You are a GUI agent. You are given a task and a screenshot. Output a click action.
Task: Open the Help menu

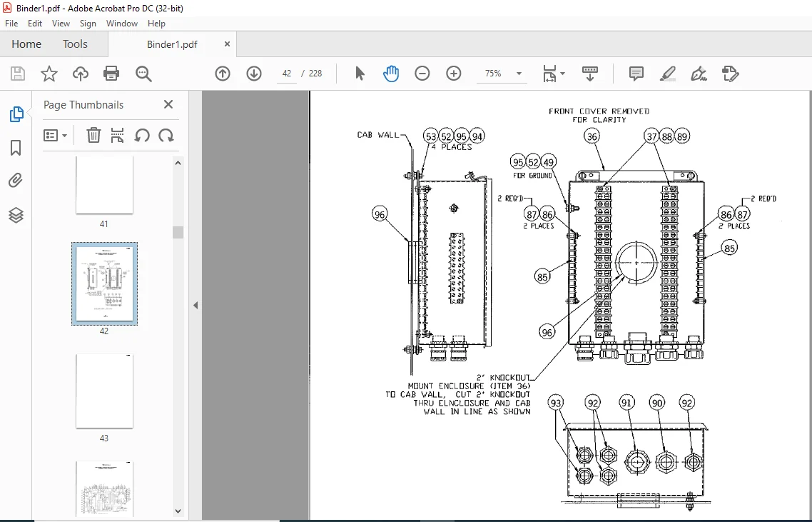156,24
